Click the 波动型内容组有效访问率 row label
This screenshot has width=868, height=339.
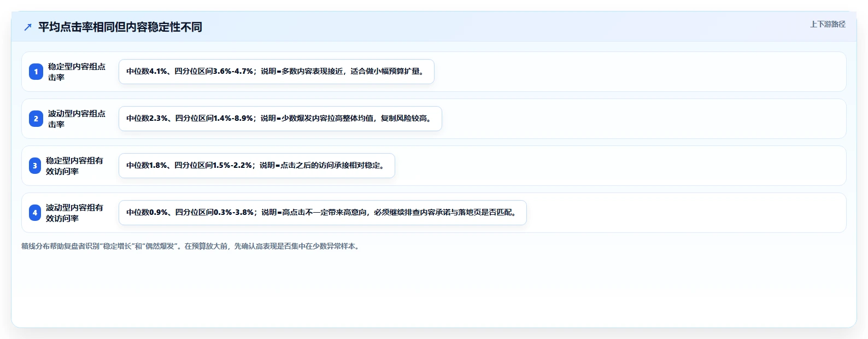tap(75, 213)
